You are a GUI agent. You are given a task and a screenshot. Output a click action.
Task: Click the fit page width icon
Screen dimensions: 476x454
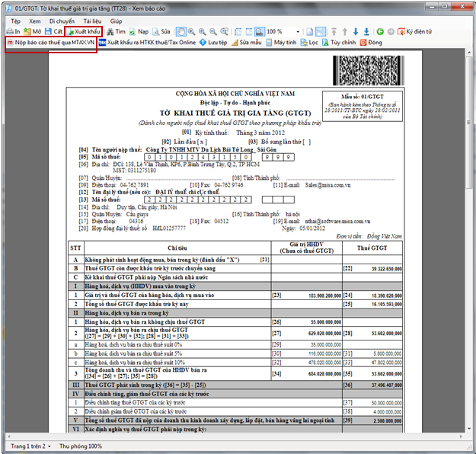(x=238, y=31)
